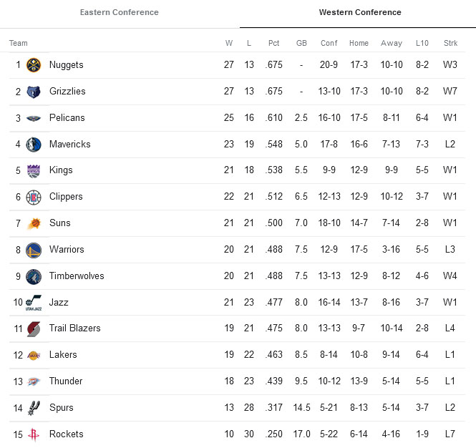Open the Rockets team name link

pos(66,434)
